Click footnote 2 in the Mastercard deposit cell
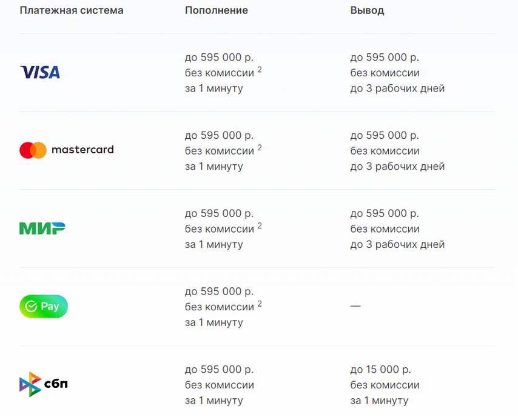518x420 pixels. pyautogui.click(x=260, y=148)
